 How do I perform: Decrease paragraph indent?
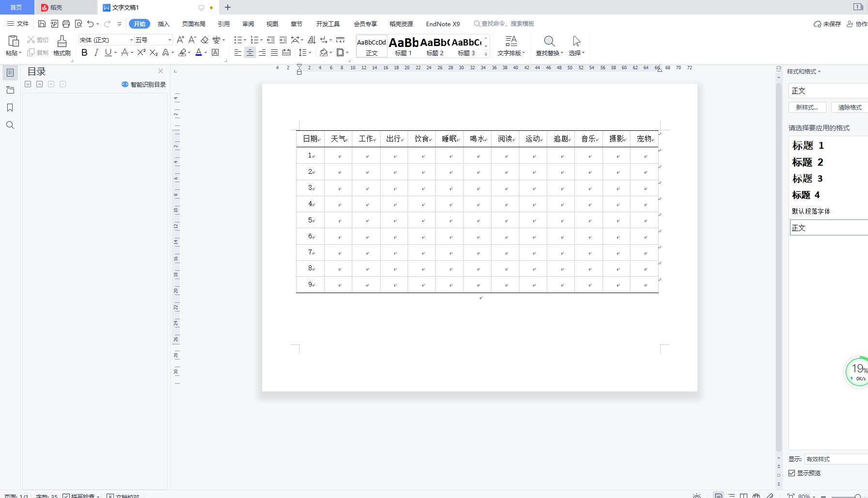click(271, 40)
